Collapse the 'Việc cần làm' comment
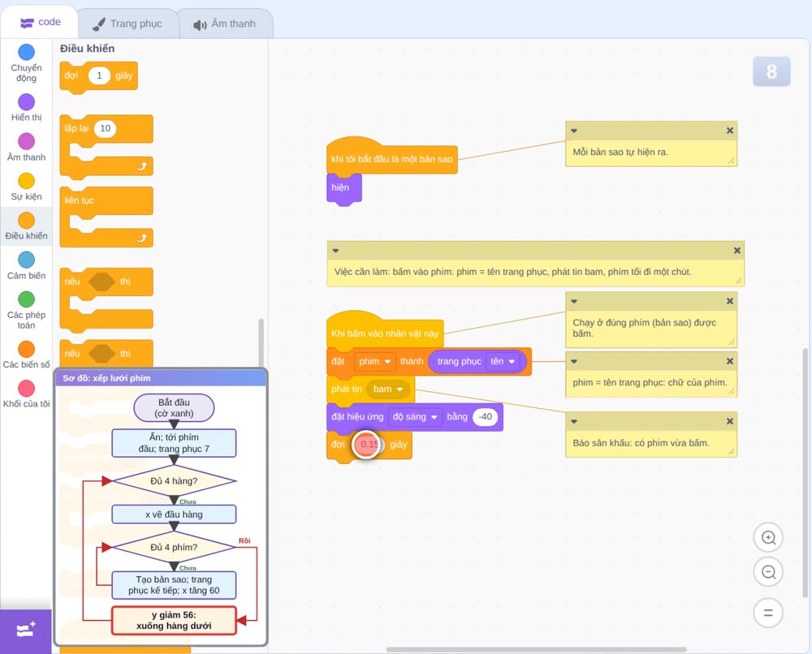The width and height of the screenshot is (812, 654). pos(335,251)
